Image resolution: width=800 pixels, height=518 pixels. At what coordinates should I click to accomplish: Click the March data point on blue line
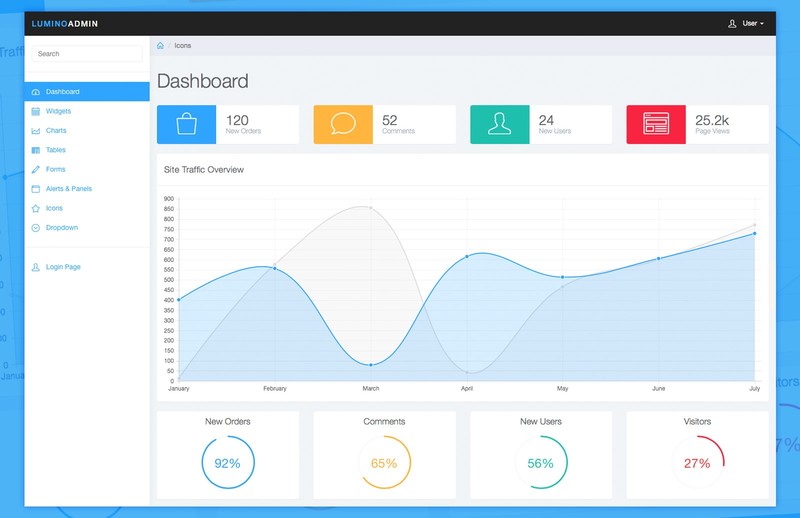pos(371,365)
